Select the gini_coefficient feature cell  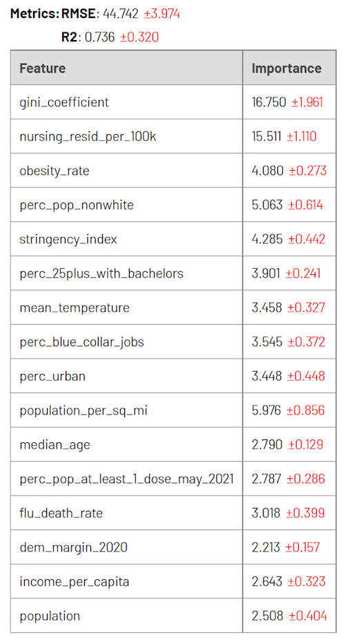127,102
